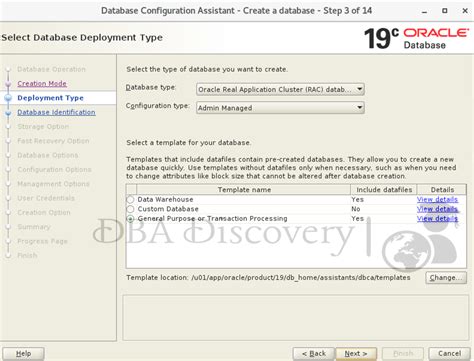
Task: Open the Configuration type dropdown
Action: 280,108
